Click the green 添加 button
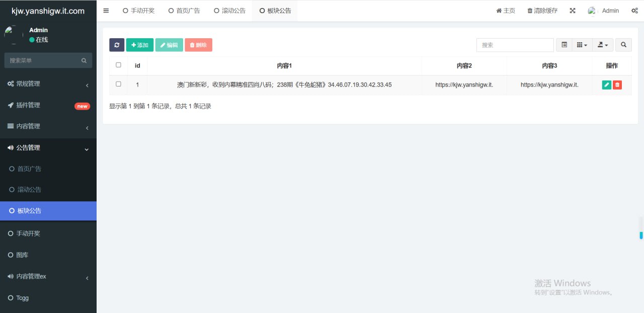Viewport: 644px width, 313px height. tap(139, 45)
